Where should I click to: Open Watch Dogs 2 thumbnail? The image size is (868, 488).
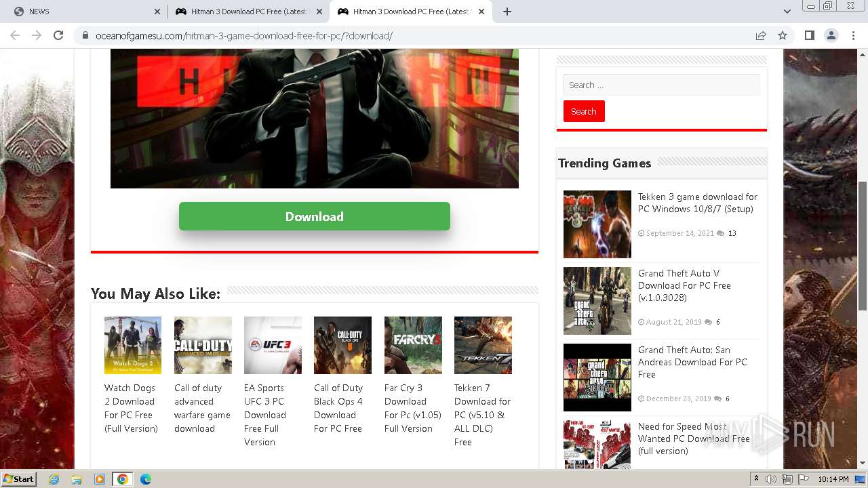(133, 345)
